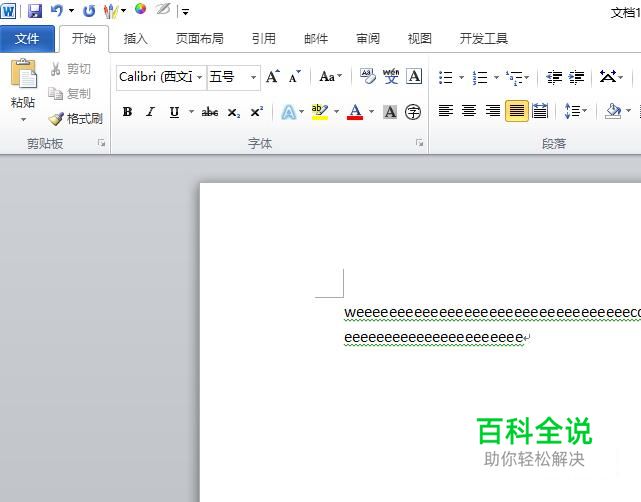Open the highlight color dropdown arrow

coord(336,112)
